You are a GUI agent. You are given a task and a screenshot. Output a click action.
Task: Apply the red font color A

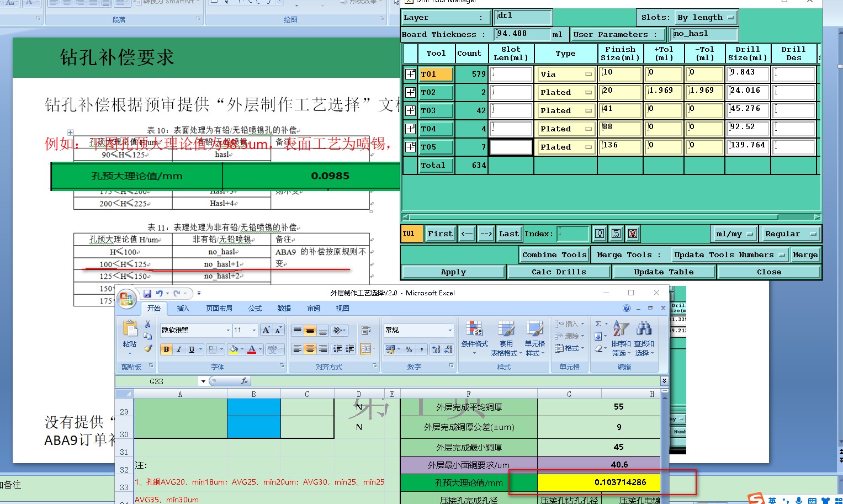coord(252,349)
